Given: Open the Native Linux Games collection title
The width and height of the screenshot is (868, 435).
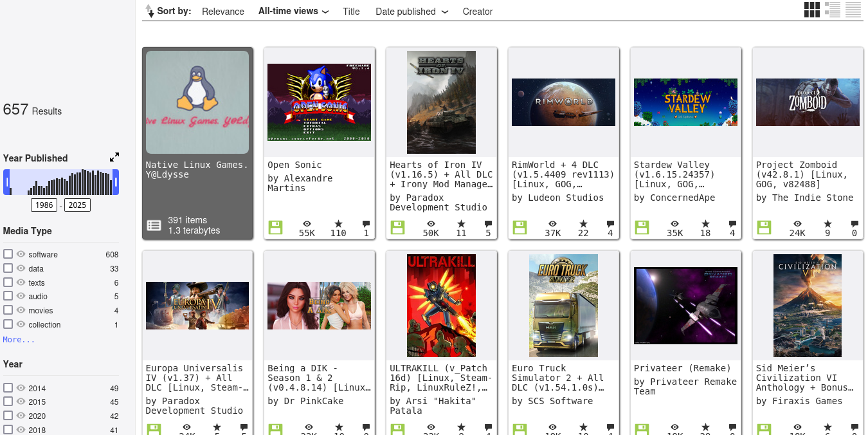Looking at the screenshot, I should tap(197, 170).
